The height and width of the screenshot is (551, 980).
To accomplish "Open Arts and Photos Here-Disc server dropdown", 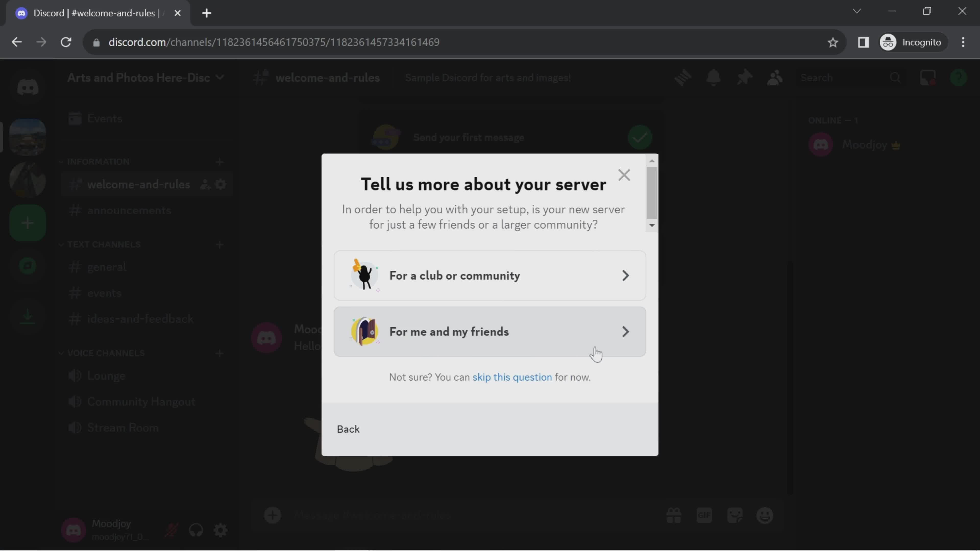I will coord(146,78).
